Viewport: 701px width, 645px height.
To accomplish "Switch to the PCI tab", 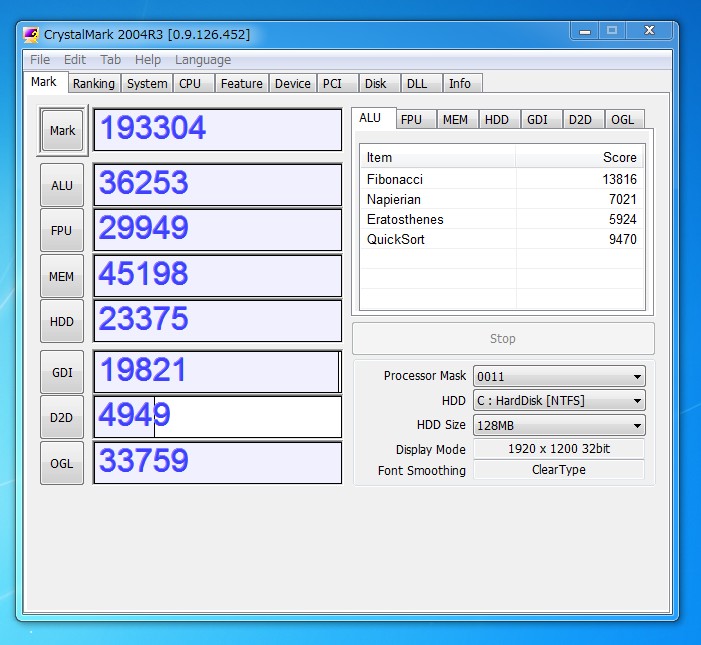I will click(x=337, y=84).
